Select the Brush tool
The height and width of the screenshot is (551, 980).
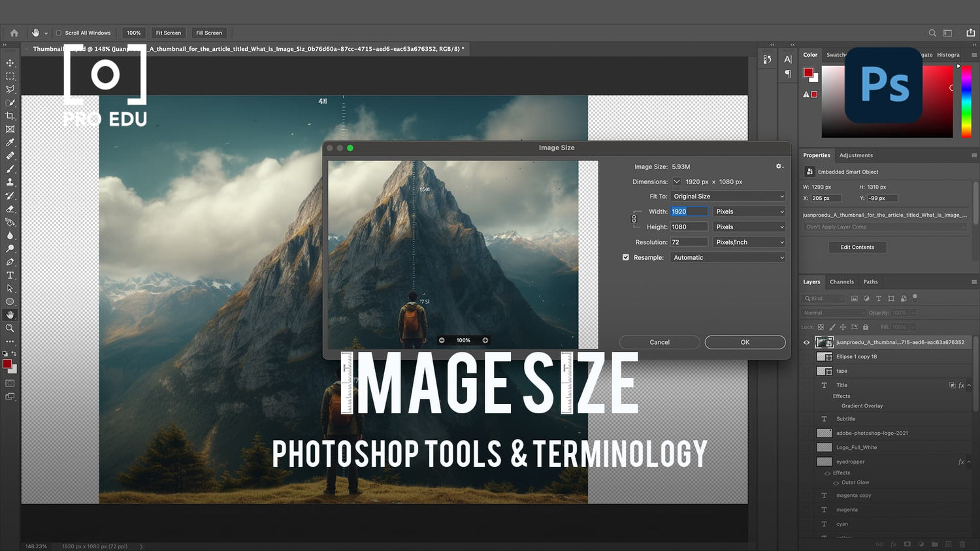(x=10, y=169)
